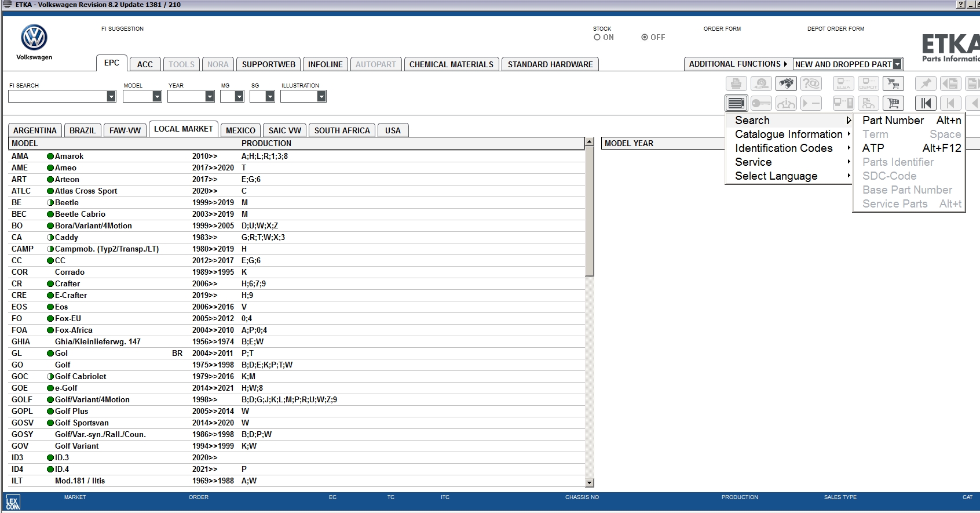Open the Identification Codes menu entry
The width and height of the screenshot is (980, 513).
[x=789, y=148]
